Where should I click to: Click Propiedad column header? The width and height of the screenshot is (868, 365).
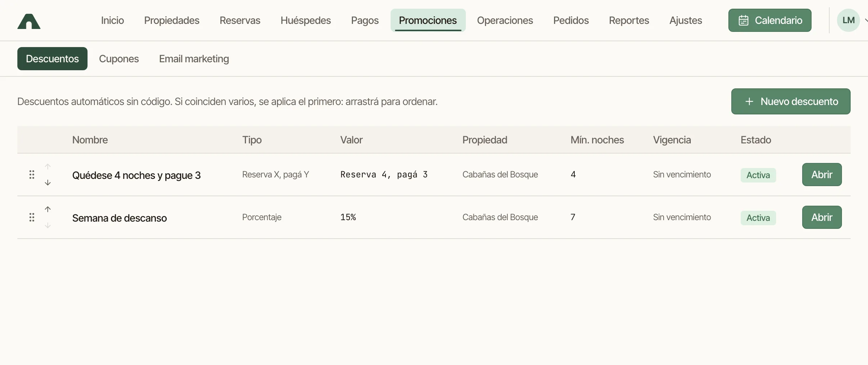[485, 140]
